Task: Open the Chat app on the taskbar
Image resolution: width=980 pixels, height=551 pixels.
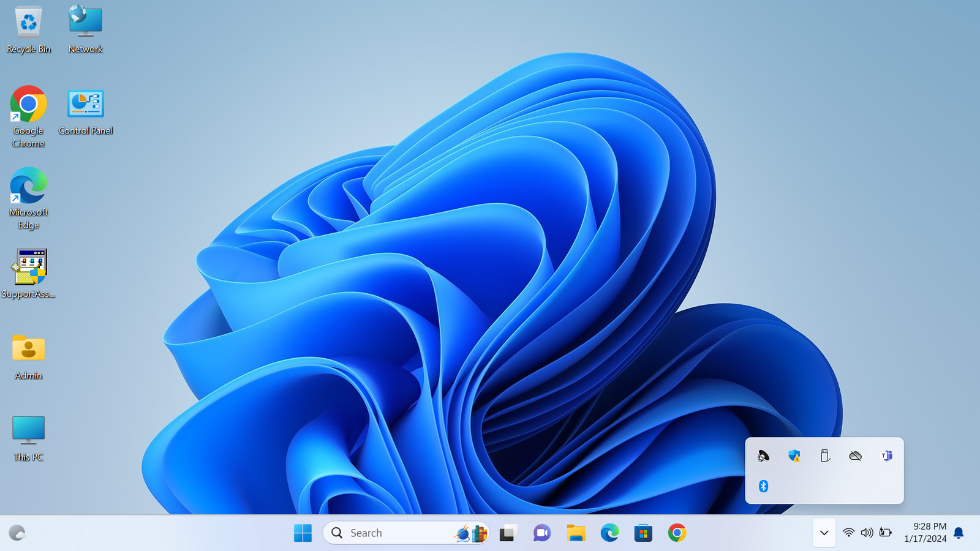Action: point(542,533)
